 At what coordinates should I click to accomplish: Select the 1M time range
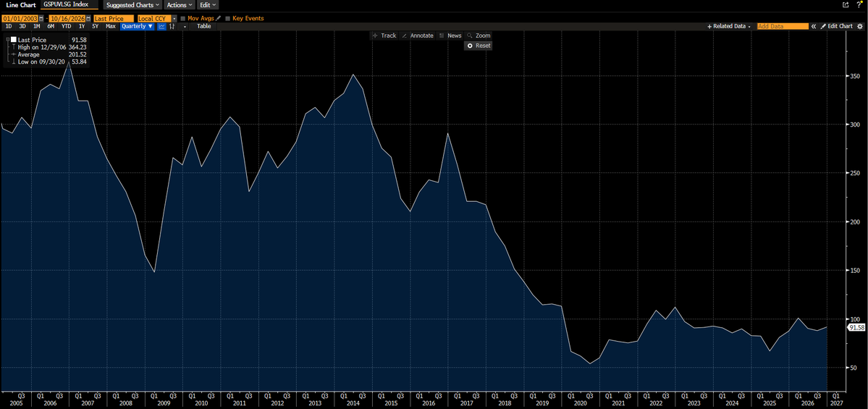[36, 26]
